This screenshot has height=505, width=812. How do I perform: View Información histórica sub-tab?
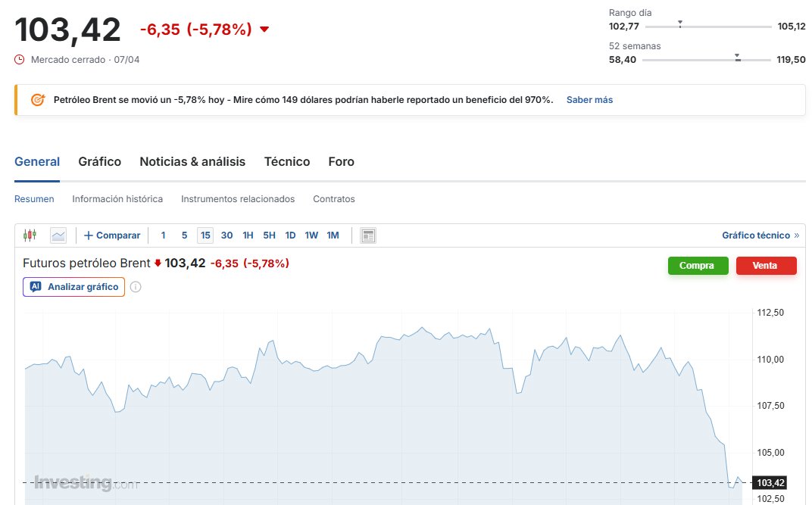[117, 199]
